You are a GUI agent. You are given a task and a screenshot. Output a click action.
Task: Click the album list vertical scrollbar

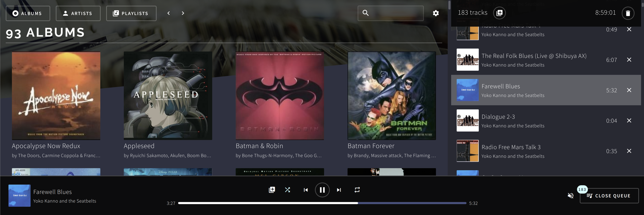coord(449,5)
